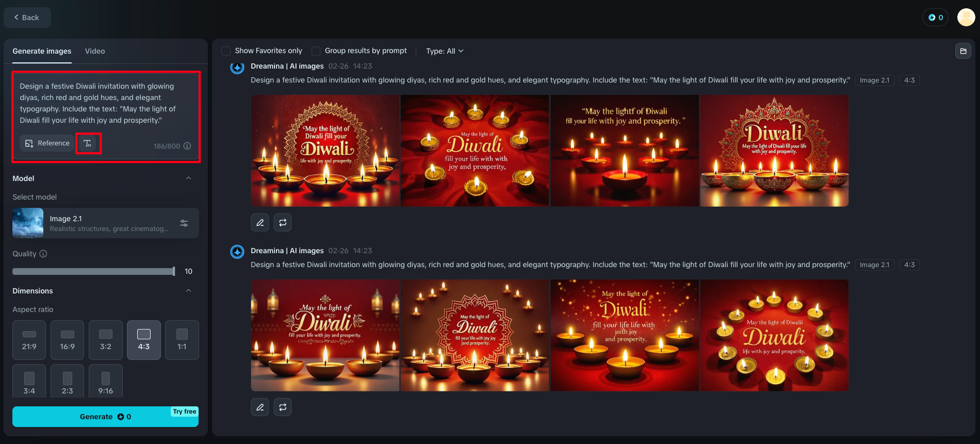Viewport: 980px width, 444px height.
Task: Switch to Generate images tab
Action: 42,51
